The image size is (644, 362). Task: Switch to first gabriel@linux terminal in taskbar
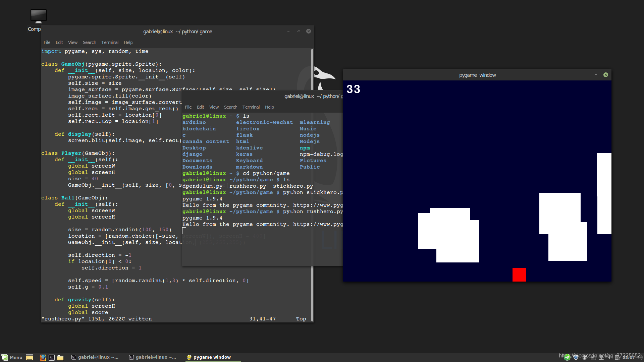[x=95, y=357]
